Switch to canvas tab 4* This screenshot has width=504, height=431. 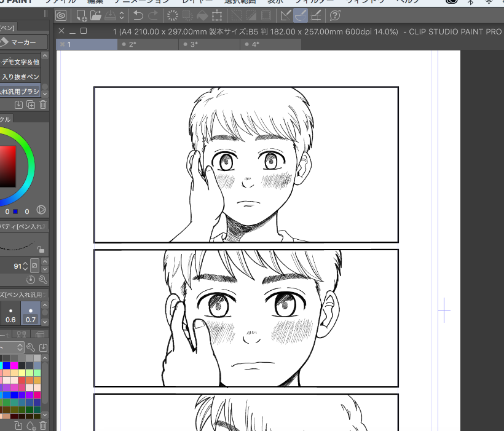(x=271, y=44)
